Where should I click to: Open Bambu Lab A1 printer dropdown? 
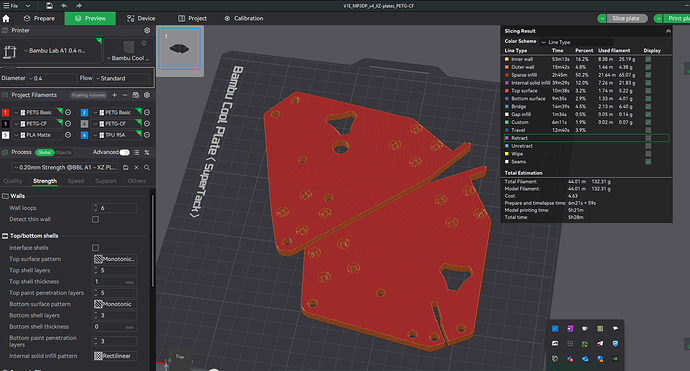(x=56, y=51)
